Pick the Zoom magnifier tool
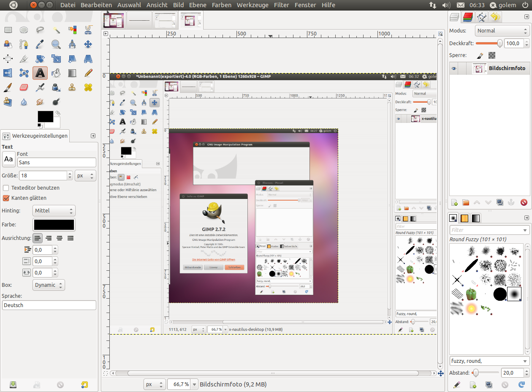The width and height of the screenshot is (532, 392). point(56,44)
